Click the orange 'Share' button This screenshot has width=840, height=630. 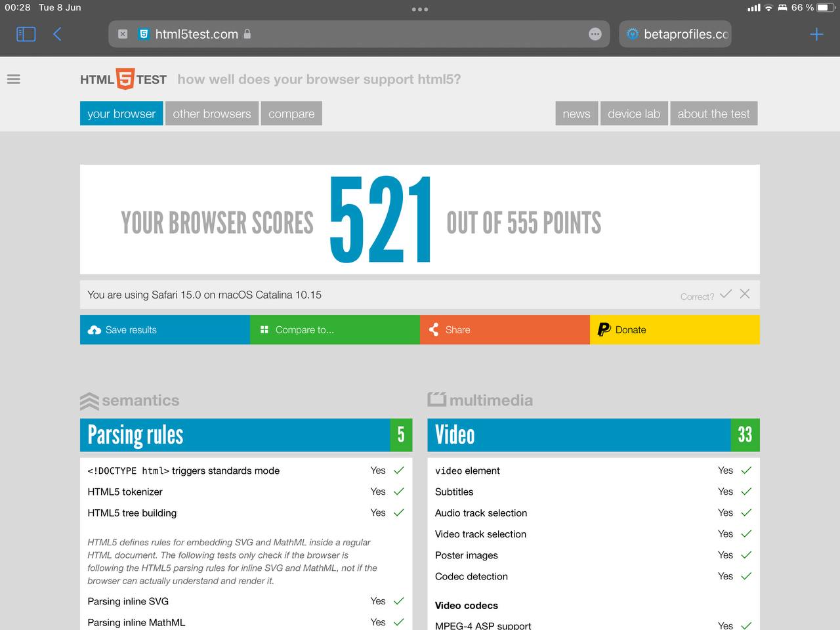click(505, 329)
